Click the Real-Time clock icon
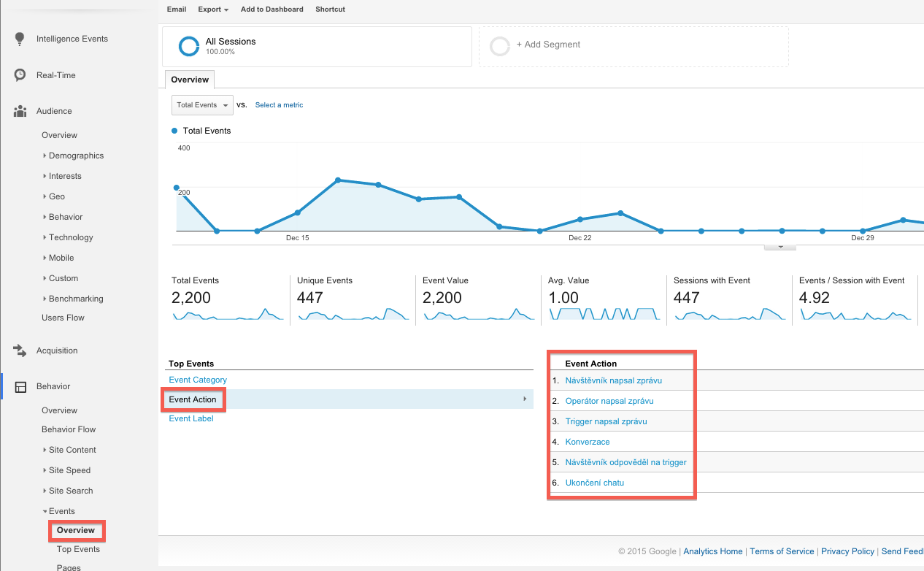This screenshot has width=924, height=571. 20,75
